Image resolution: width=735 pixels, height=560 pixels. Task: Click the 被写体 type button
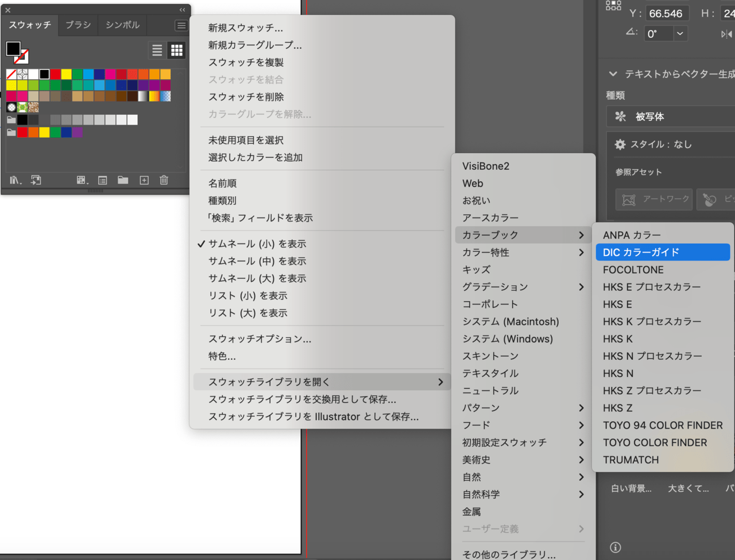649,116
